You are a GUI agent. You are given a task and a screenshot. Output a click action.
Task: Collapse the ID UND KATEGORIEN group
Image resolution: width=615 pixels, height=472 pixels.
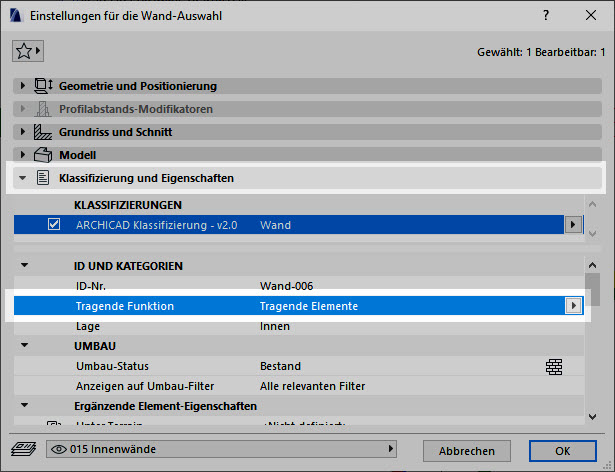tap(24, 266)
